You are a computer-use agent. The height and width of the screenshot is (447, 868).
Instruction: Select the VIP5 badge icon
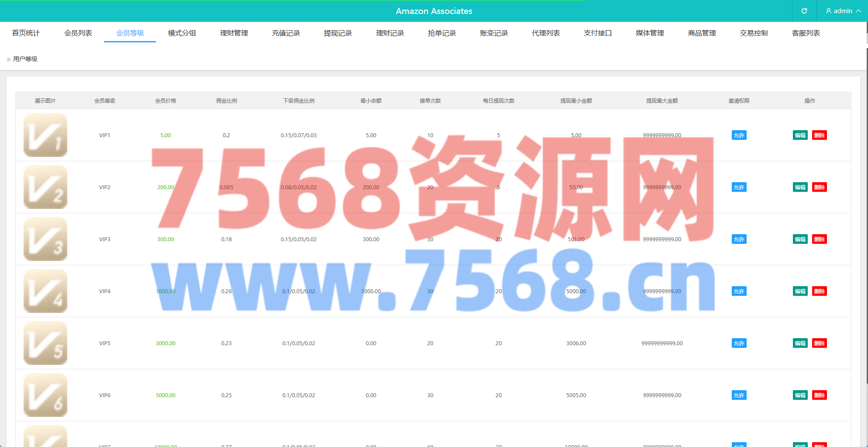45,343
